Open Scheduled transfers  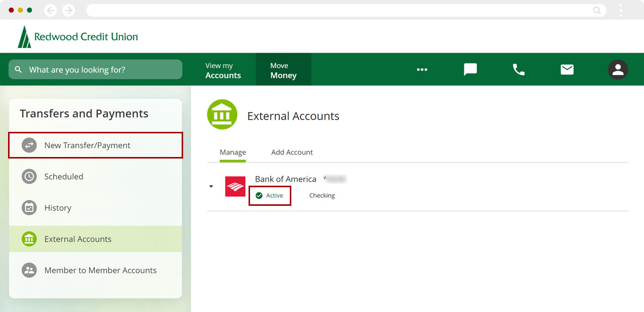[96, 177]
